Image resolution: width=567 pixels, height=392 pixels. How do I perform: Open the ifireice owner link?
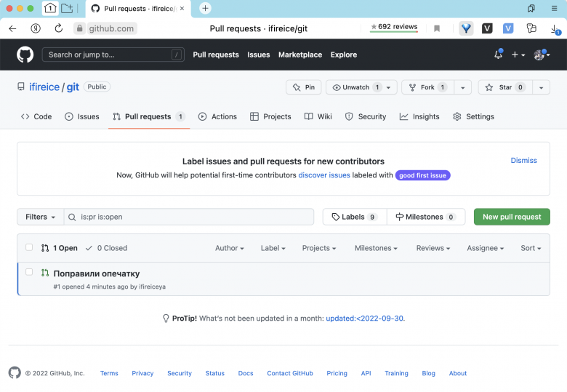(x=44, y=87)
